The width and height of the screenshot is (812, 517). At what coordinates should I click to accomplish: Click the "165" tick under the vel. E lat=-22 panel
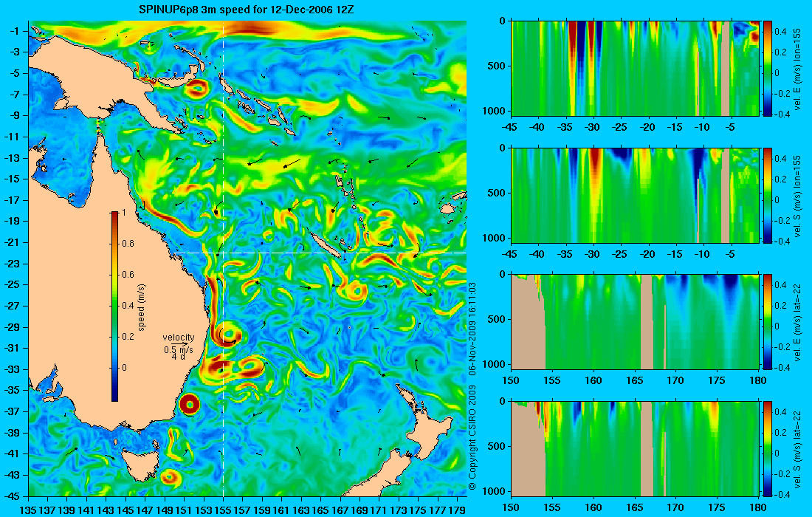(635, 381)
